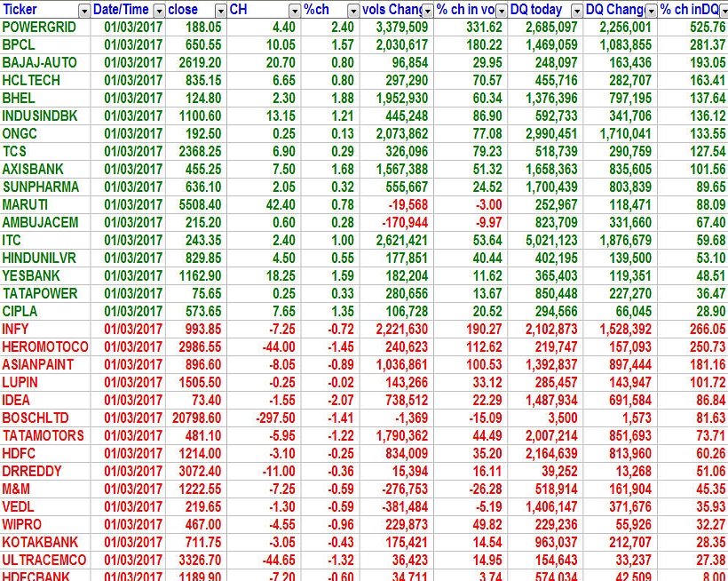Select the IDEA ticker cell

coord(45,401)
